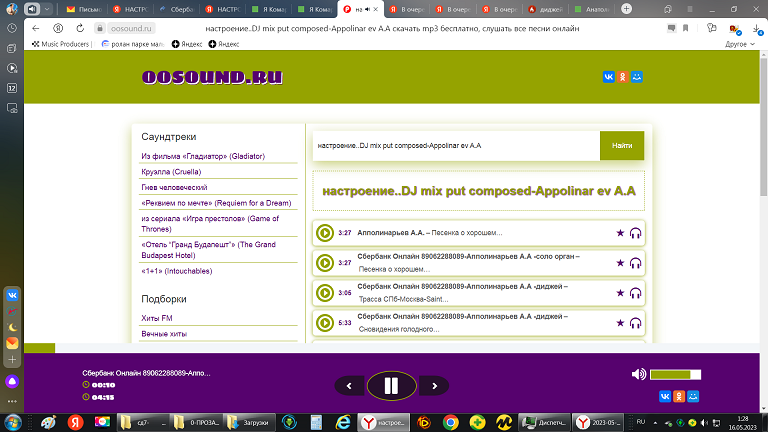
Task: Go back in browser history
Action: (35, 28)
